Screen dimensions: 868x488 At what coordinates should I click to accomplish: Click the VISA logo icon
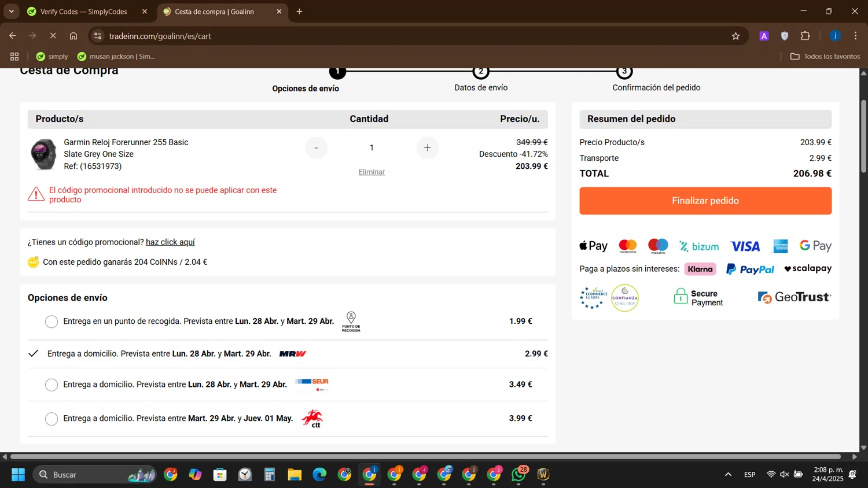click(745, 246)
